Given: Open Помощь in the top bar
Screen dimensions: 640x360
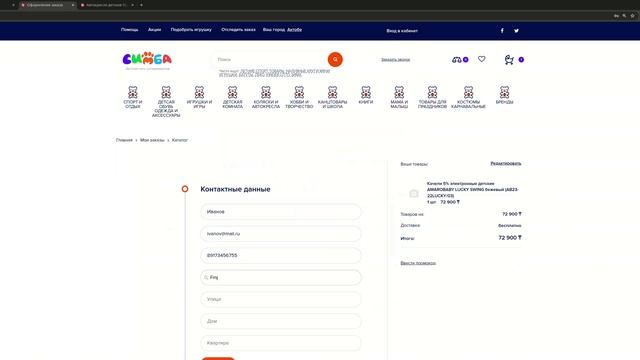Looking at the screenshot, I should click(129, 30).
